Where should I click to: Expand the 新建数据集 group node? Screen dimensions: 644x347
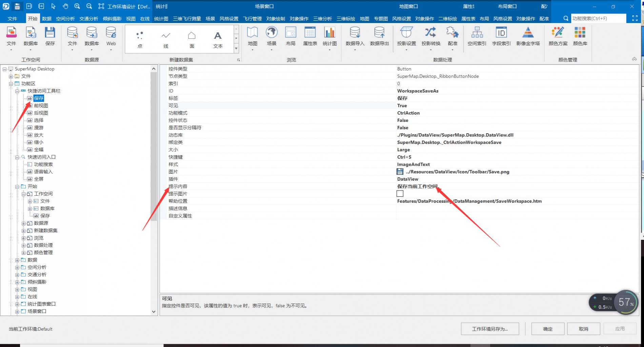click(23, 231)
